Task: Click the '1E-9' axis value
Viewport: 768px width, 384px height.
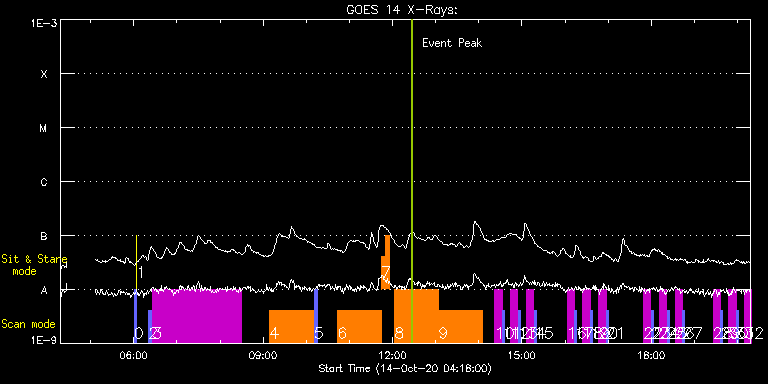Action: pyautogui.click(x=44, y=339)
